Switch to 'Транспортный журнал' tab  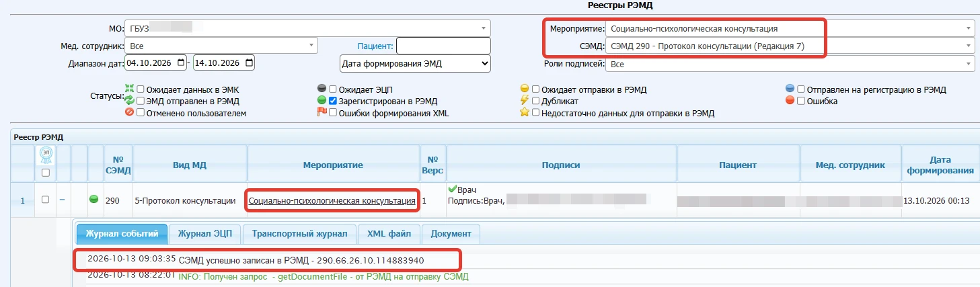[299, 233]
